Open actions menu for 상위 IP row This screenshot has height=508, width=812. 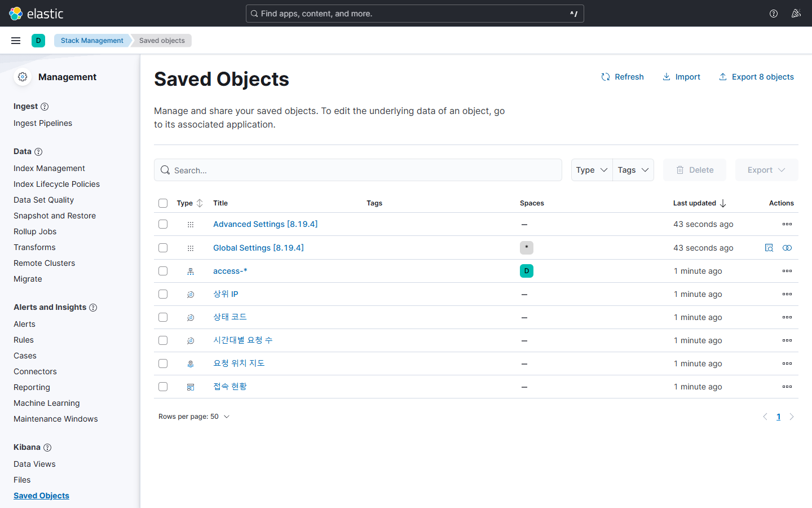tap(787, 294)
